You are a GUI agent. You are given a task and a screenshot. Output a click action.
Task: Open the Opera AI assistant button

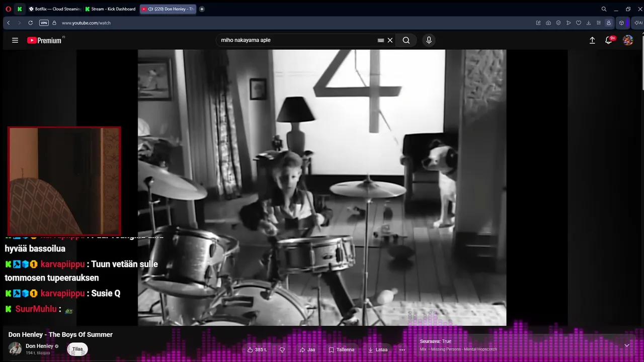tap(638, 23)
